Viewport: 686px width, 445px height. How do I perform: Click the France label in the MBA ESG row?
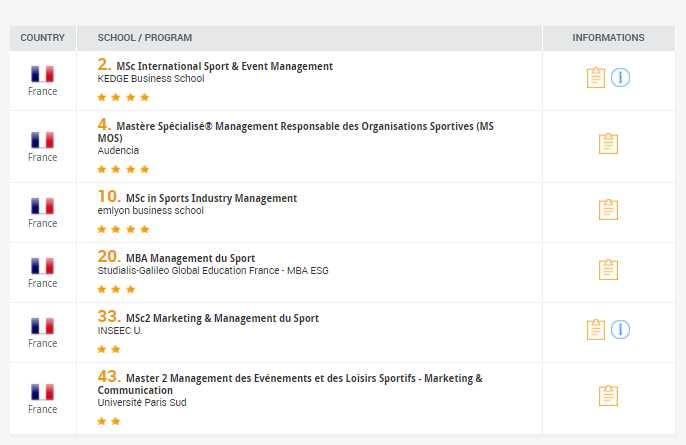pos(42,284)
